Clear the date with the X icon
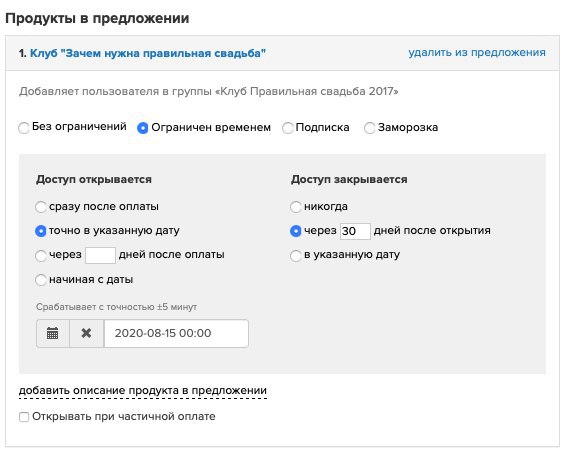 pos(86,333)
